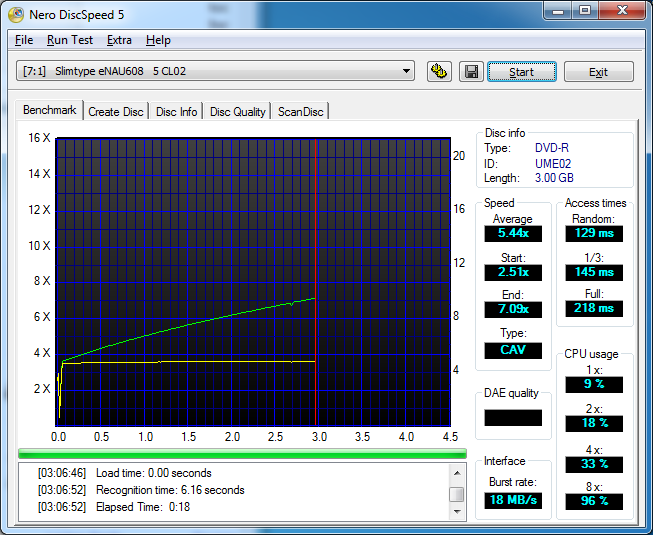Click the Recognition time log entry
Image resolution: width=653 pixels, height=535 pixels.
[x=141, y=490]
